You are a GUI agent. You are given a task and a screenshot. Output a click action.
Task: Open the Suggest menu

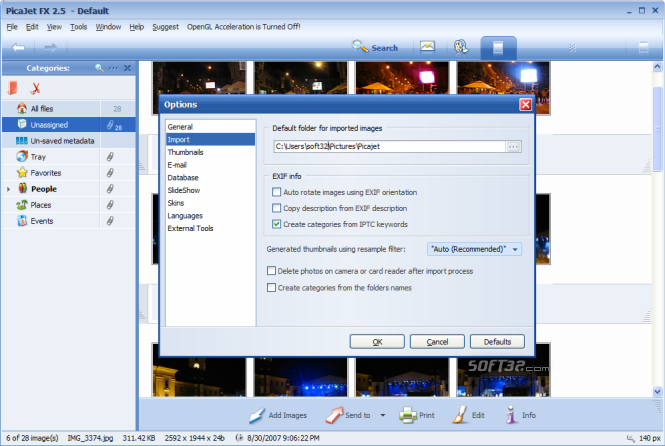(165, 27)
